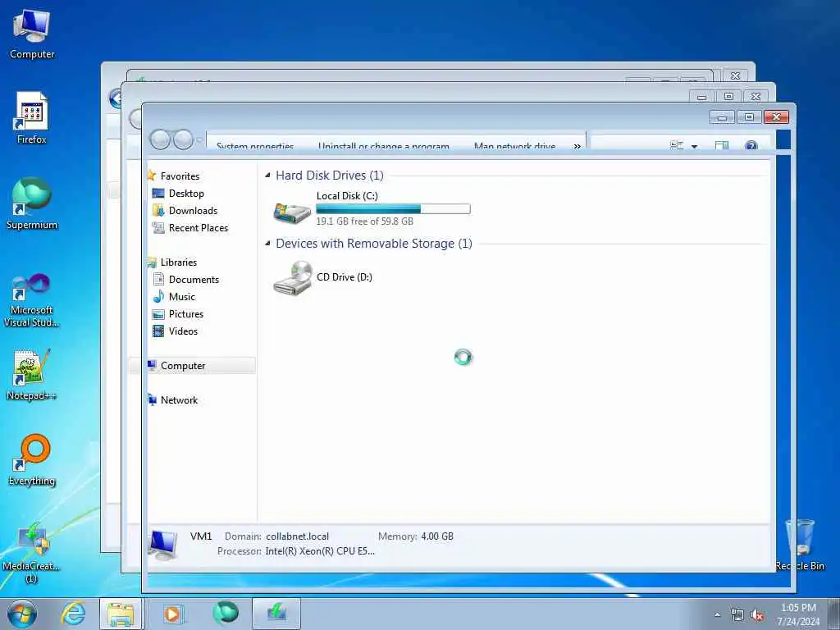Viewport: 840px width, 630px height.
Task: Open Microsoft Visual Studio desktop shortcut
Action: (x=32, y=300)
